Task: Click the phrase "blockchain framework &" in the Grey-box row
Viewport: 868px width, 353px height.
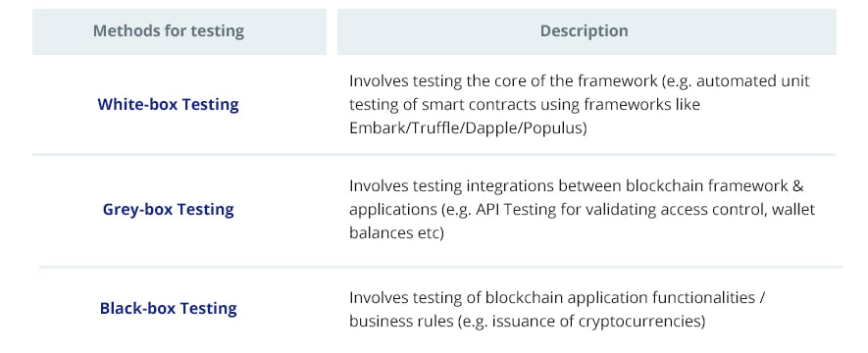Action: point(714,186)
